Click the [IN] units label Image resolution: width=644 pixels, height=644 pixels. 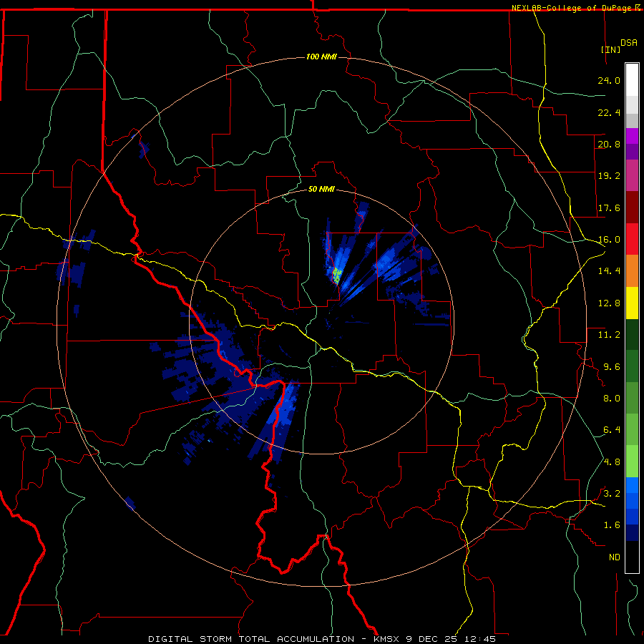(611, 49)
